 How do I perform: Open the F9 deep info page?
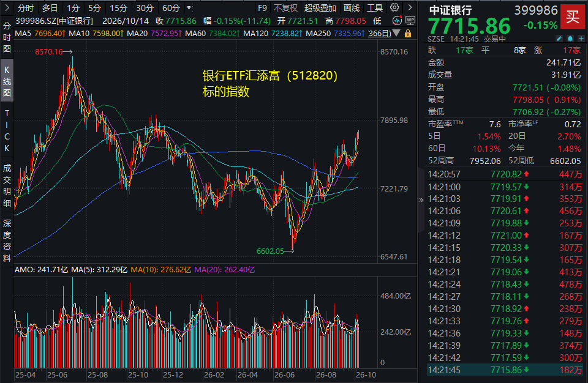click(263, 8)
